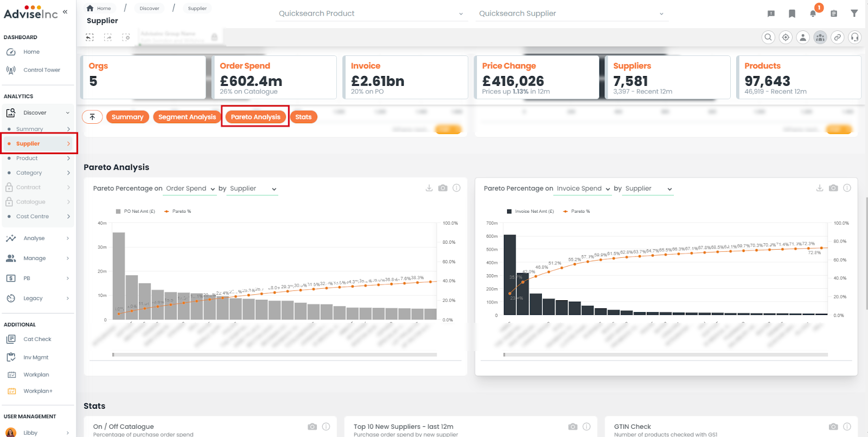
Task: Click the Home breadcrumb icon
Action: pos(90,8)
